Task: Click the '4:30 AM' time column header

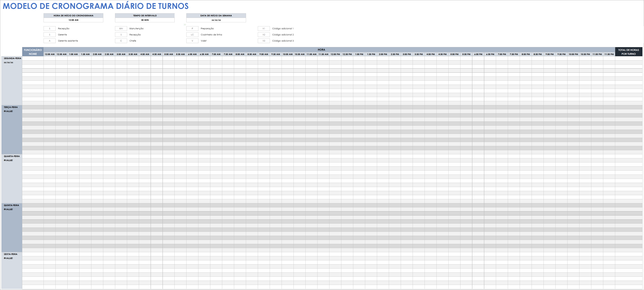Action: tap(157, 54)
